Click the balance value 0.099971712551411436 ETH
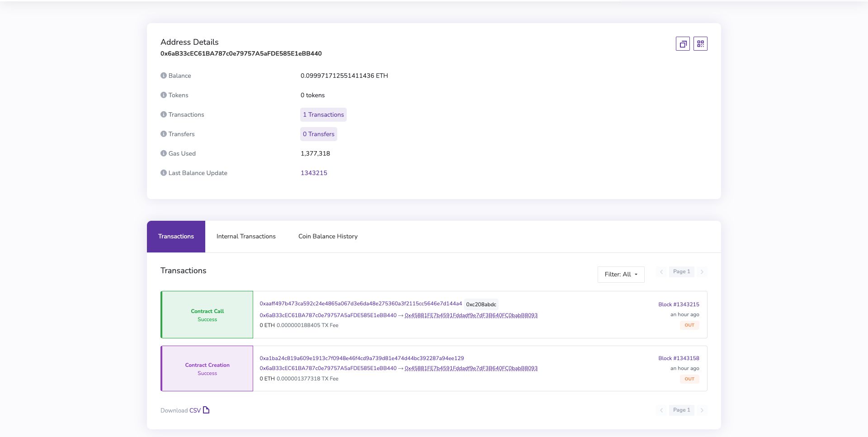868x437 pixels. pos(344,76)
